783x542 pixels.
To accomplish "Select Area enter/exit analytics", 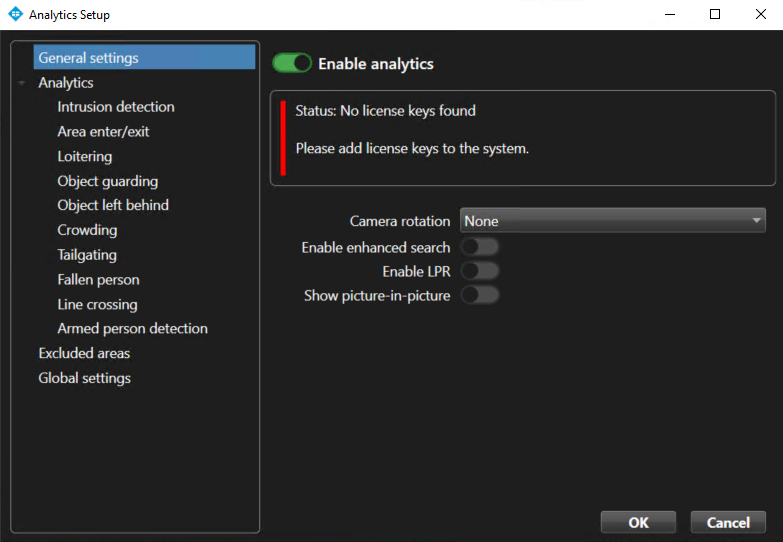I will [103, 132].
